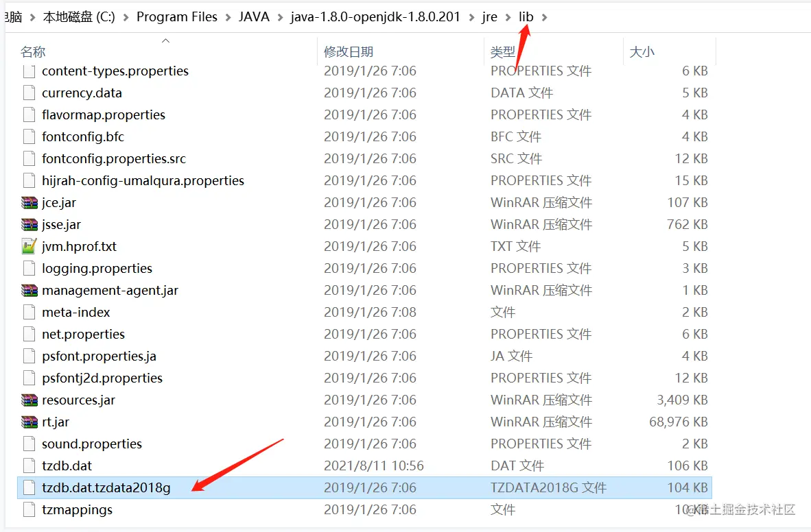The height and width of the screenshot is (532, 811).
Task: Select file name tzdb.dat.tzdata2018g
Action: (x=106, y=487)
